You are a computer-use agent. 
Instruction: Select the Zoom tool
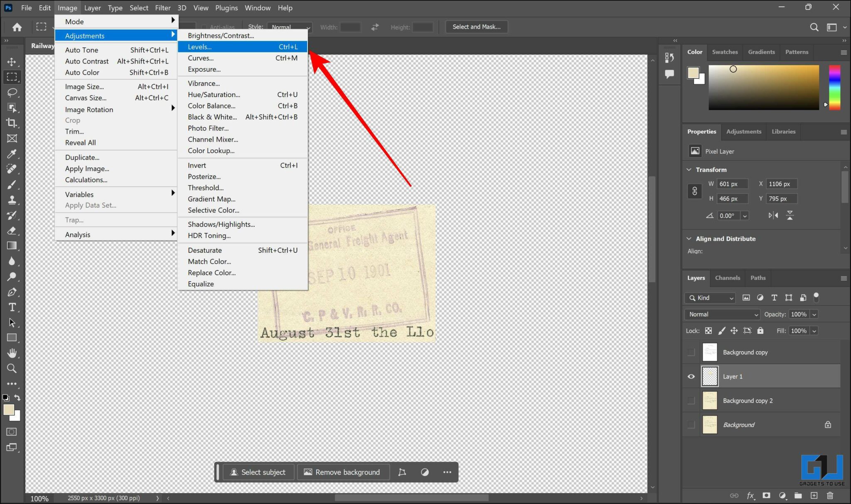point(12,368)
